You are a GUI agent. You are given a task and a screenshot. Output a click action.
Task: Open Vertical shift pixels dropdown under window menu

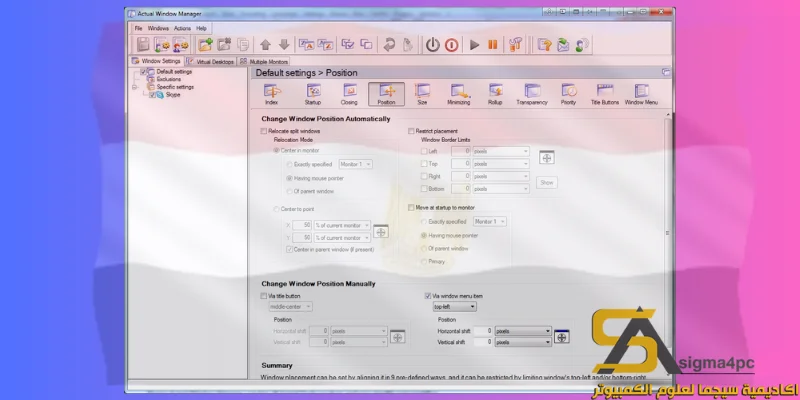[x=523, y=342]
